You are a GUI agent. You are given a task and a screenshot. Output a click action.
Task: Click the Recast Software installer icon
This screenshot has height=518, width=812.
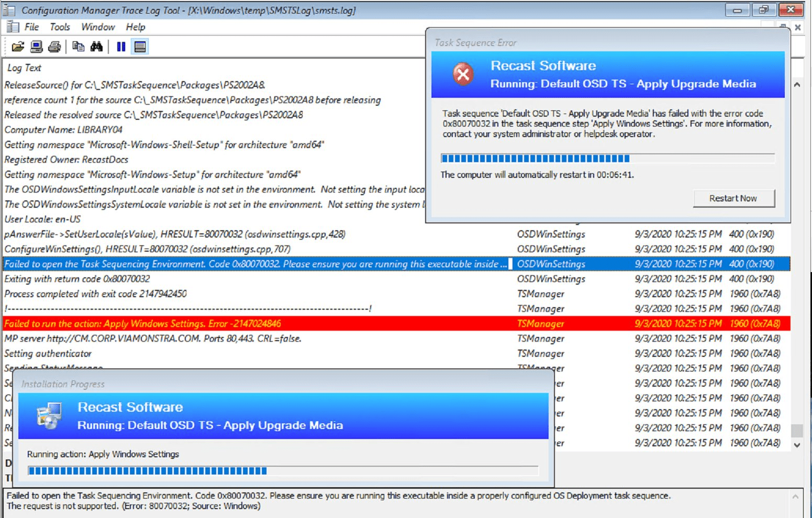(x=48, y=416)
